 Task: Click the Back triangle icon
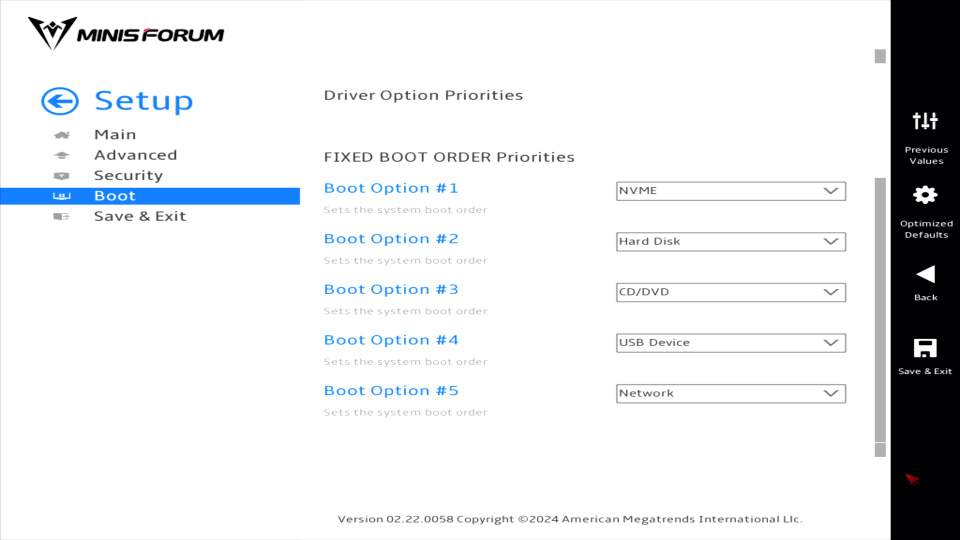pos(925,273)
